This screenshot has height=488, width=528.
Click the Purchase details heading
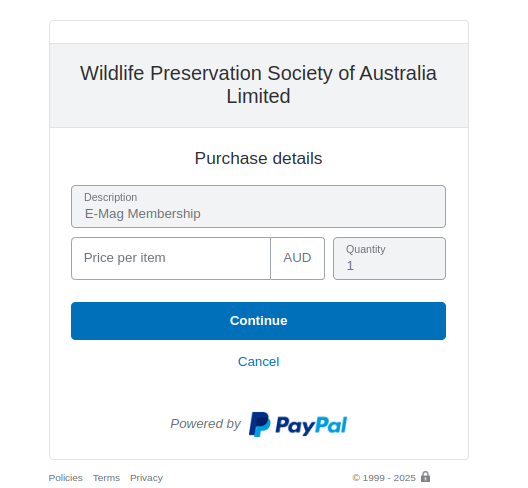click(258, 158)
